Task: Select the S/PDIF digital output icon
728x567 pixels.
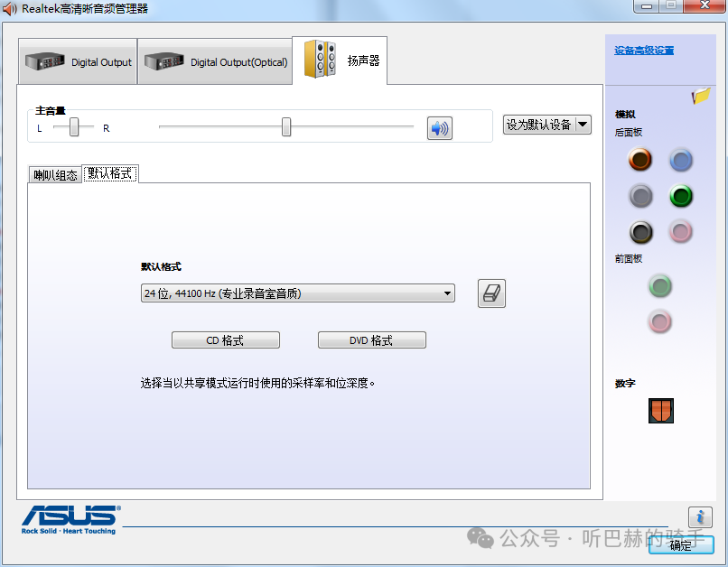Action: coord(660,411)
